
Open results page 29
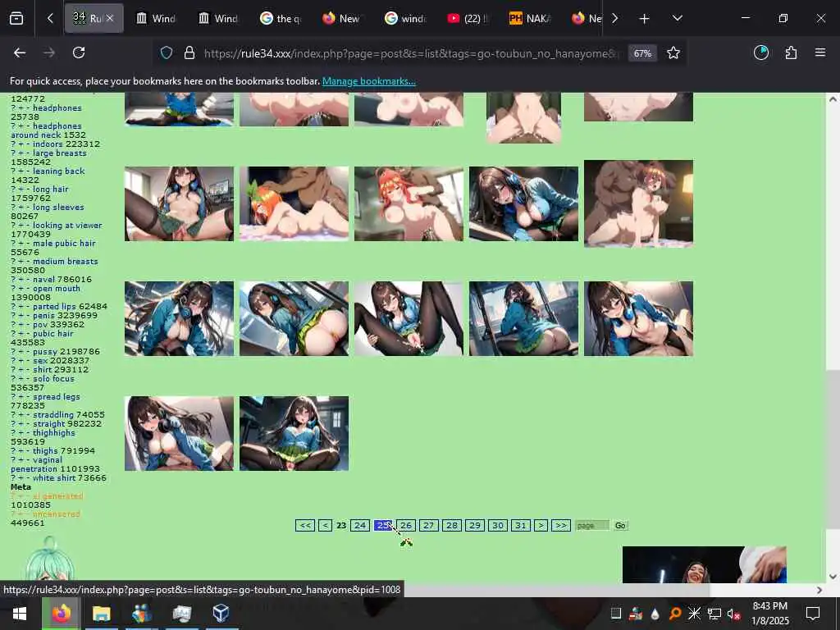coord(475,526)
